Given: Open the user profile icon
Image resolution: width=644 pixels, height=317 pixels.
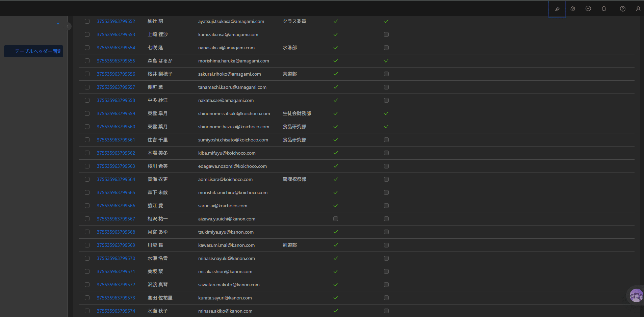Looking at the screenshot, I should 638,9.
